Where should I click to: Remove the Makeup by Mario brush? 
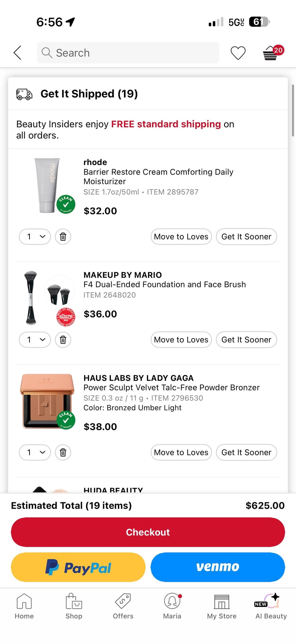63,340
